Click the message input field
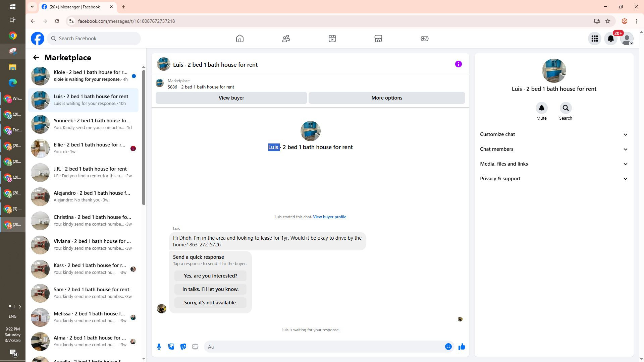The height and width of the screenshot is (362, 644). tap(324, 347)
